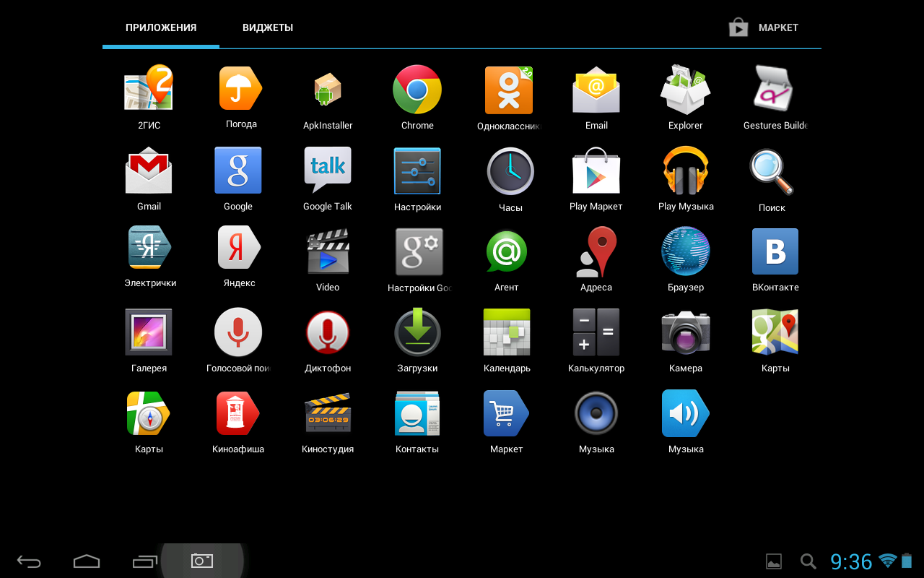
Task: Open ApkInstaller
Action: click(328, 90)
